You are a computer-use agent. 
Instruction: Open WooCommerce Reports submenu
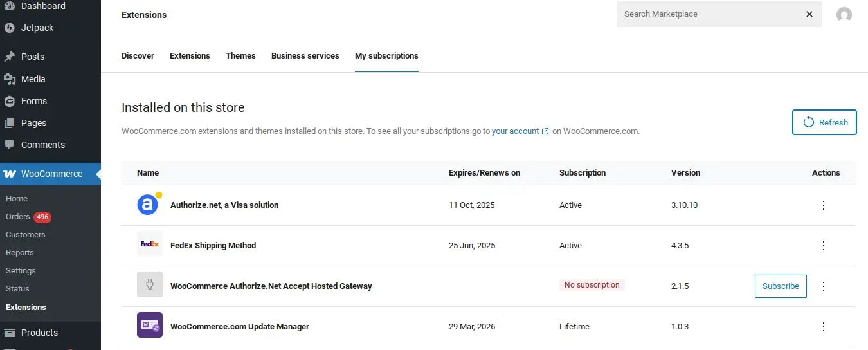pyautogui.click(x=20, y=253)
